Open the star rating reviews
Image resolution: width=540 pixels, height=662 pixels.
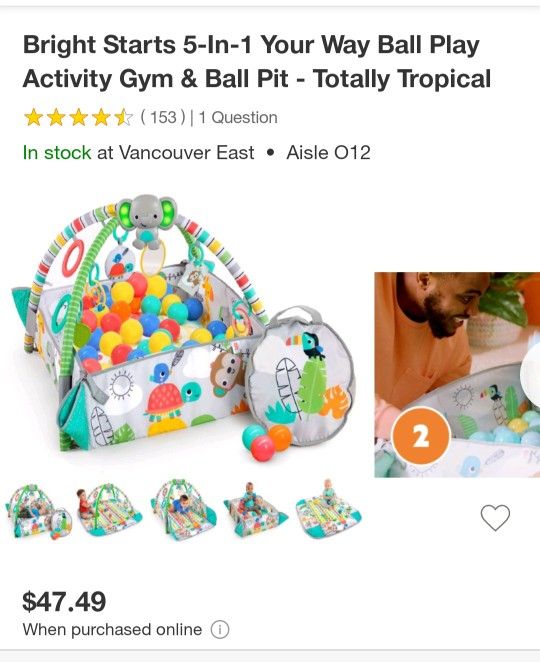[79, 117]
